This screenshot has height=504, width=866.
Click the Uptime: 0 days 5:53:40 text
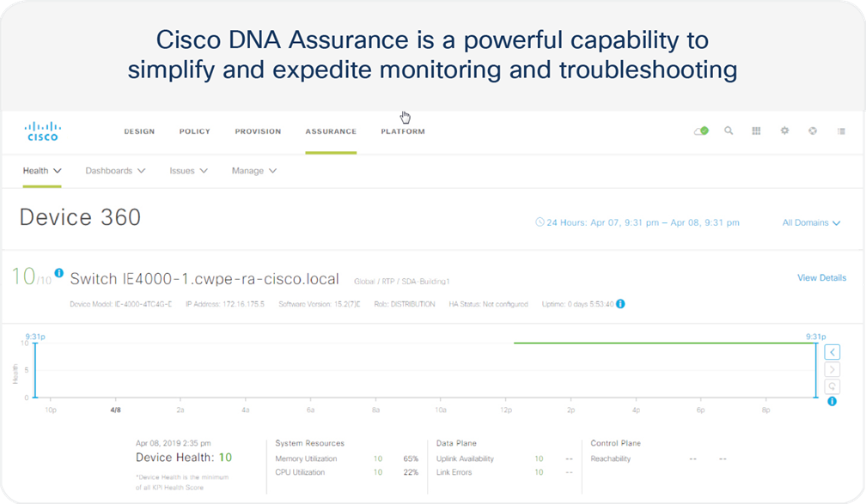click(x=577, y=304)
